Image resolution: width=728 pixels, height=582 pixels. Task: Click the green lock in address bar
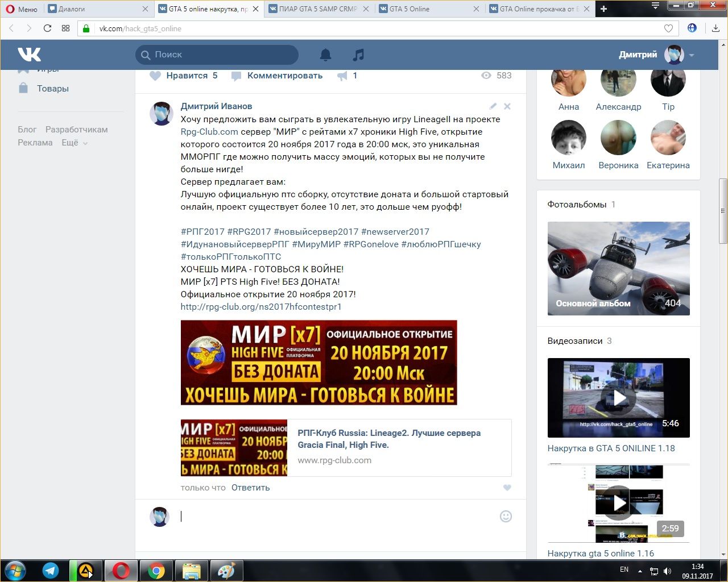(x=86, y=28)
